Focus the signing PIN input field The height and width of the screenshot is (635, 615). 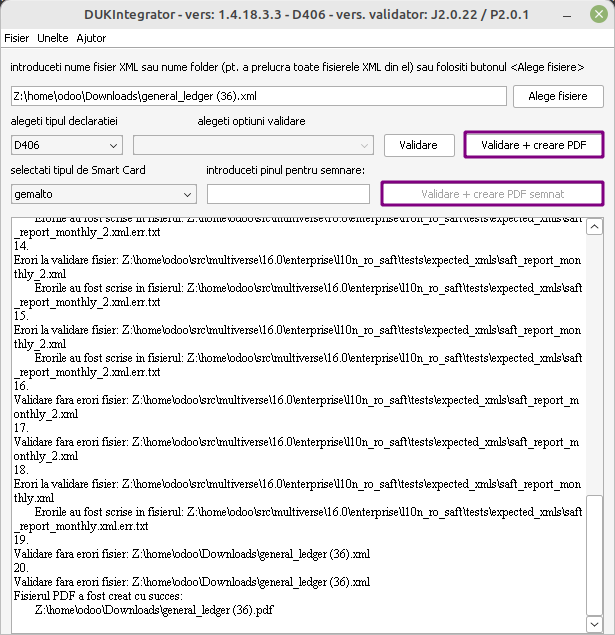[x=288, y=193]
